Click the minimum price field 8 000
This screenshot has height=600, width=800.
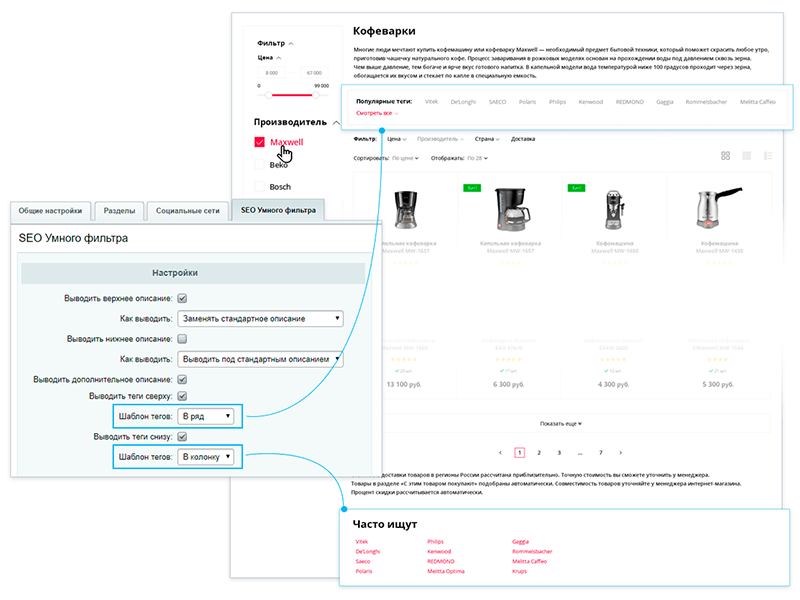click(271, 73)
